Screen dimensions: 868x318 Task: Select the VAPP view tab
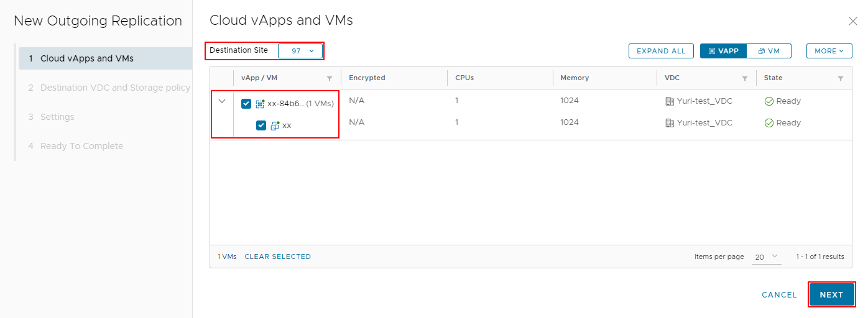tap(723, 51)
